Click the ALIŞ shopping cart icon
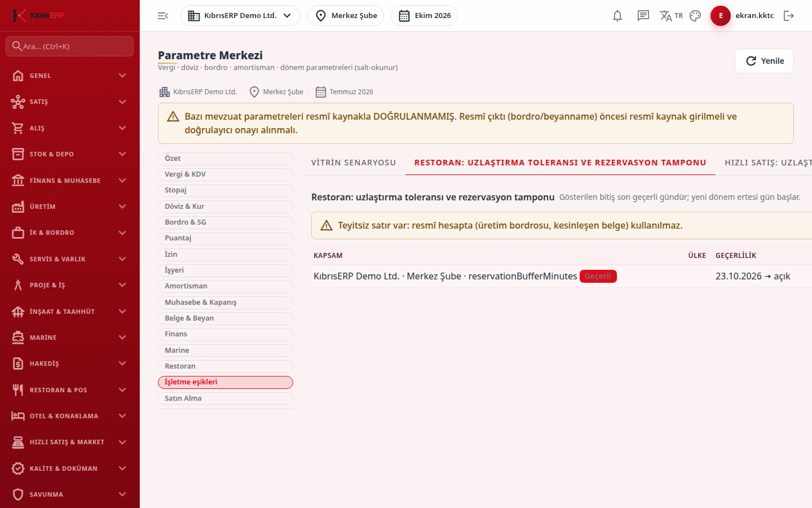The height and width of the screenshot is (508, 812). pyautogui.click(x=18, y=128)
